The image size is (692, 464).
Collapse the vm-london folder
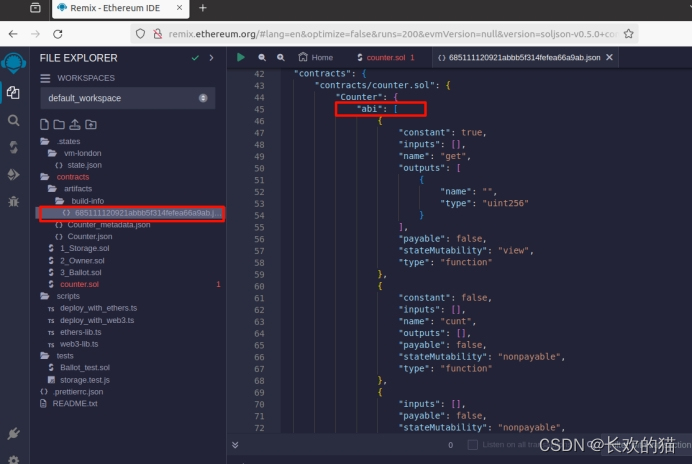[75, 153]
